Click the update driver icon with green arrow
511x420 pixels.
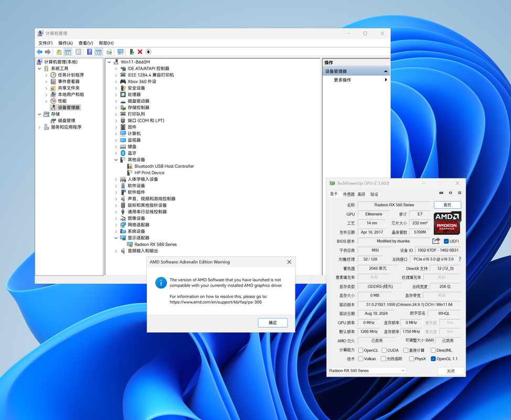(132, 52)
